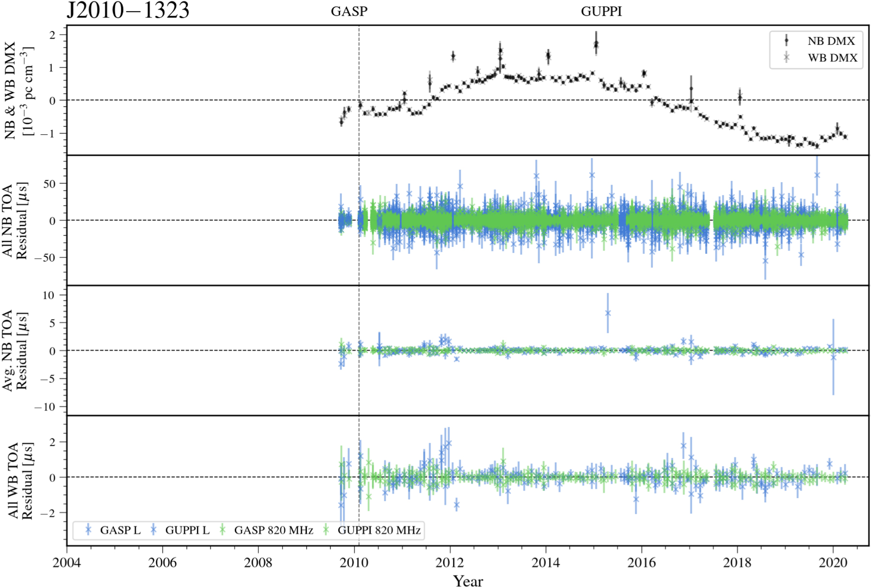871x588 pixels.
Task: Click the outlier point in Avg. NB panel
Action: coord(608,313)
